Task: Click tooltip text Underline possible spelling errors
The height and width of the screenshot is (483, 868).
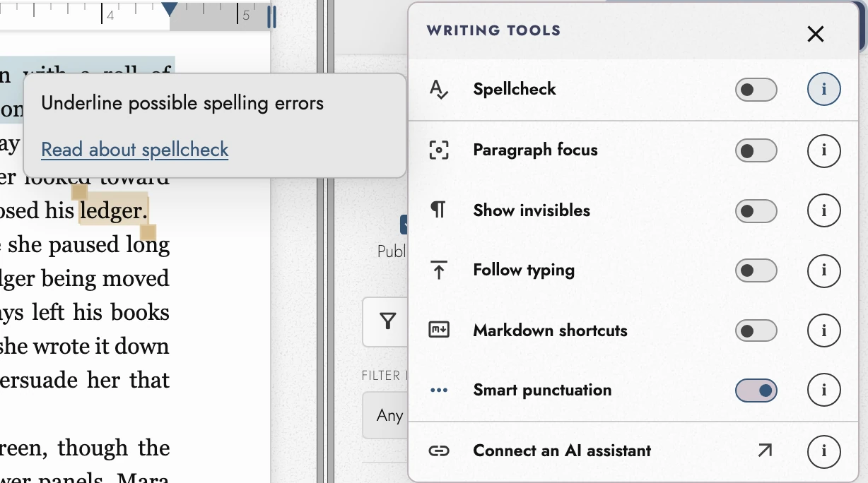Action: (182, 103)
